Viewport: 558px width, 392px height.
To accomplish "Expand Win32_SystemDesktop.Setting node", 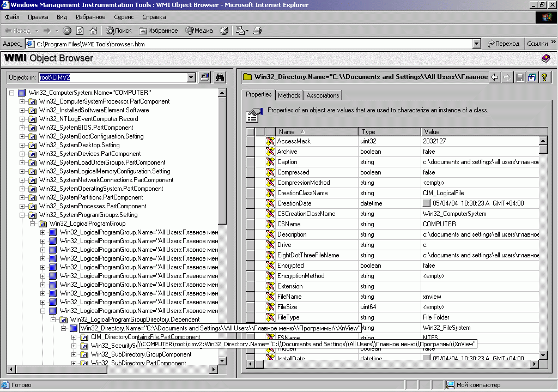I will pyautogui.click(x=22, y=145).
